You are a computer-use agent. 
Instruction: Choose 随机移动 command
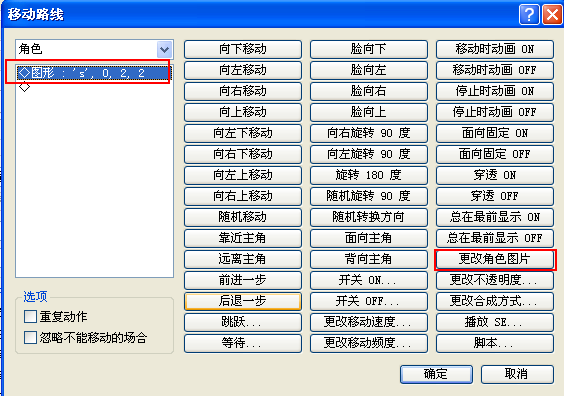(x=243, y=217)
